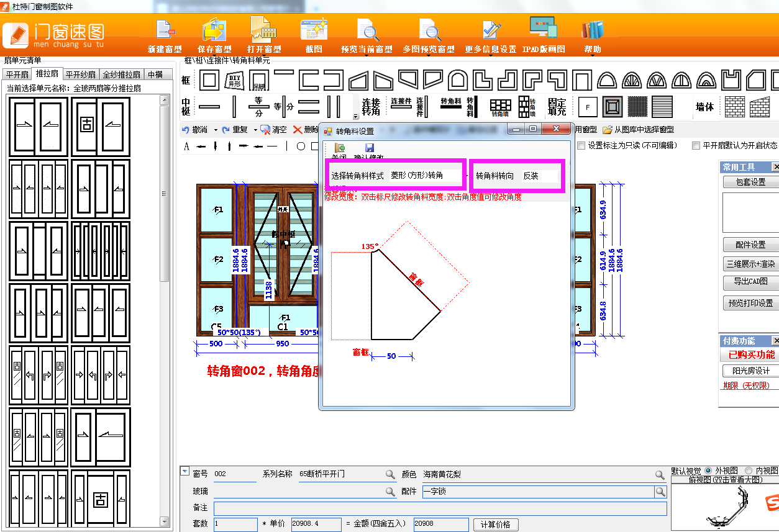Select the wide 转角墙 tool
779x532 pixels.
pyautogui.click(x=501, y=107)
